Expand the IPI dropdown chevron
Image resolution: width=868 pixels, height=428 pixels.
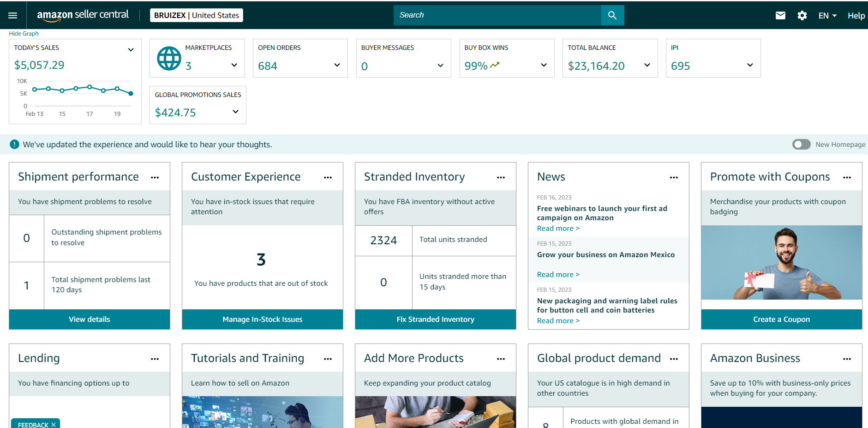pyautogui.click(x=750, y=65)
